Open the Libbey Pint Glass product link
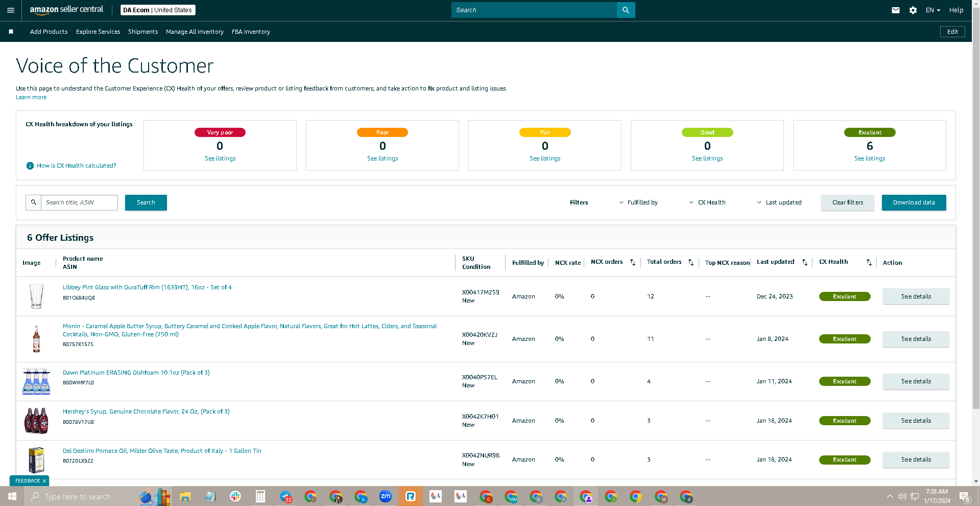The width and height of the screenshot is (980, 506). (147, 287)
